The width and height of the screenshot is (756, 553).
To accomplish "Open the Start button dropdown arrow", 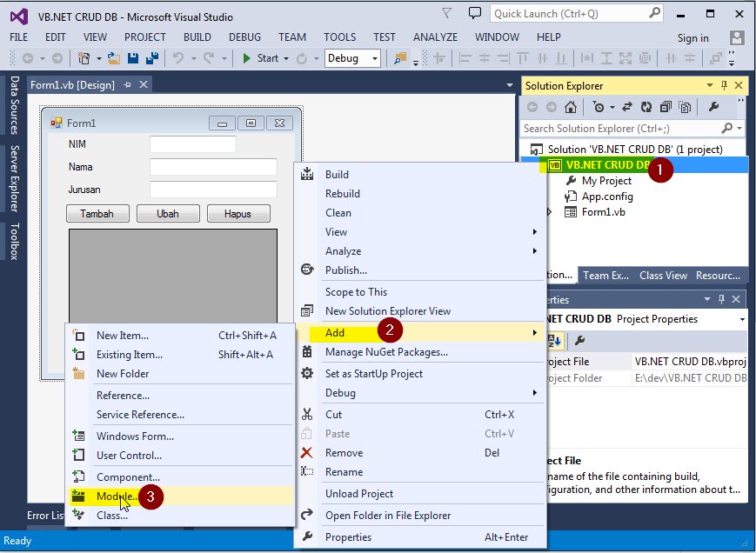I will [286, 59].
